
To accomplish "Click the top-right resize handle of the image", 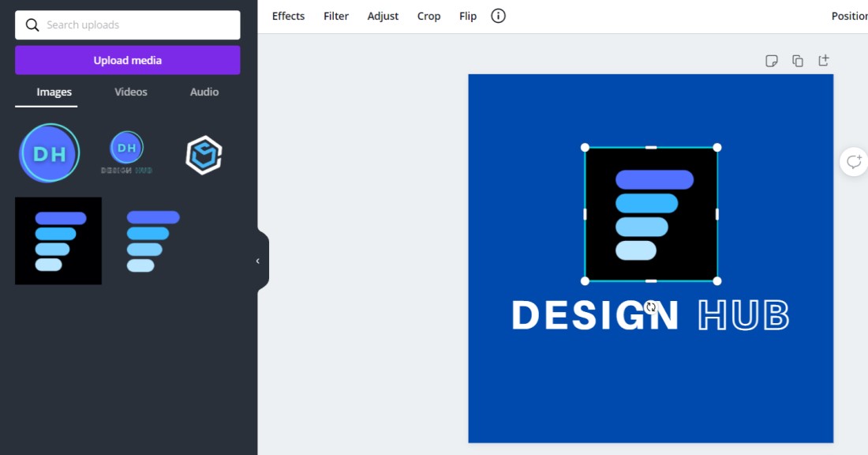I will [717, 148].
